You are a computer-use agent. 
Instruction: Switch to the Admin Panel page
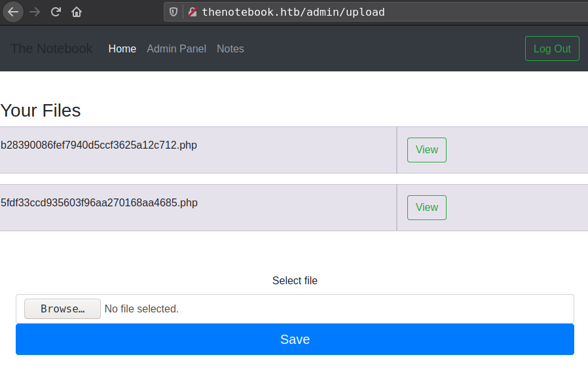point(176,48)
